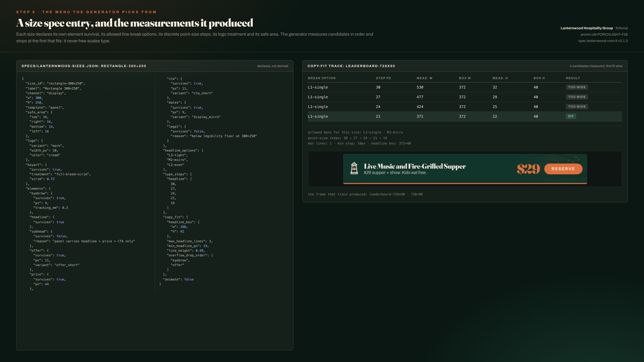Click the "treatment": "full-bleed-scrim" JSON line
Screen dimensions: 644x362
60,174
